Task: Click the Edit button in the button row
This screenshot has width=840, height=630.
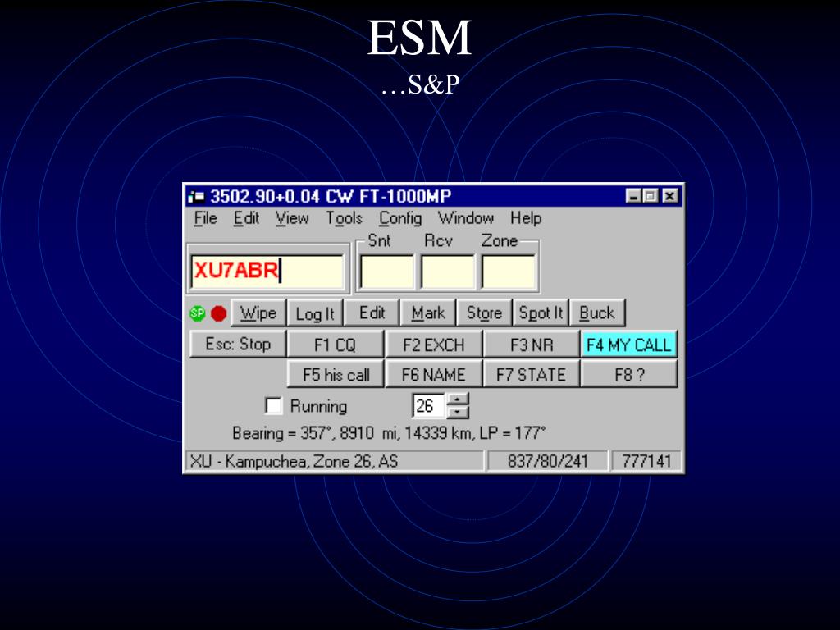Action: [372, 313]
